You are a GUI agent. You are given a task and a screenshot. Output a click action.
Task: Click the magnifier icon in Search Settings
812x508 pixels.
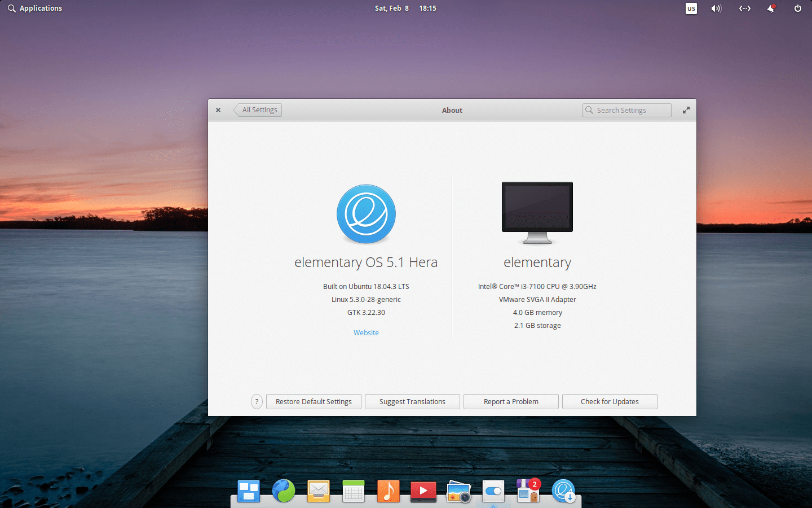tap(589, 110)
